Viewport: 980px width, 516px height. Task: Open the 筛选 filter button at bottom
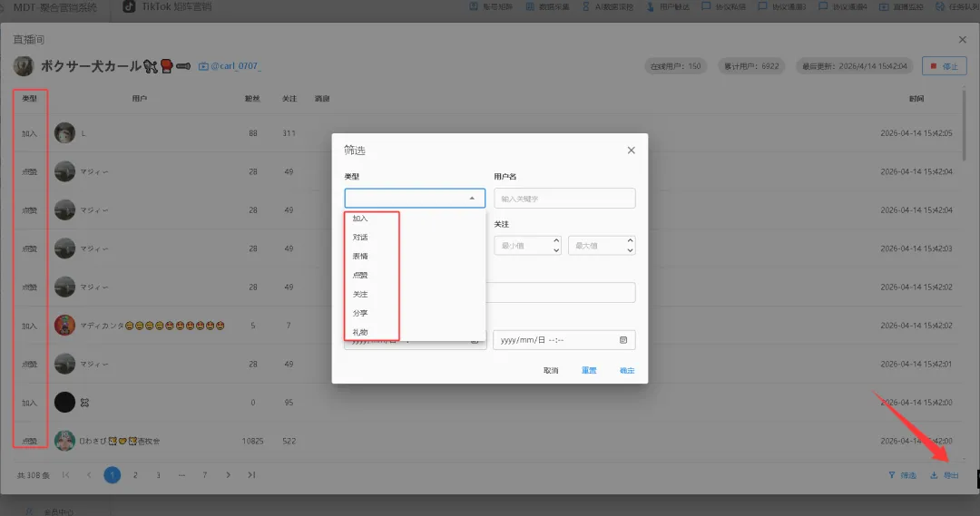tap(903, 475)
